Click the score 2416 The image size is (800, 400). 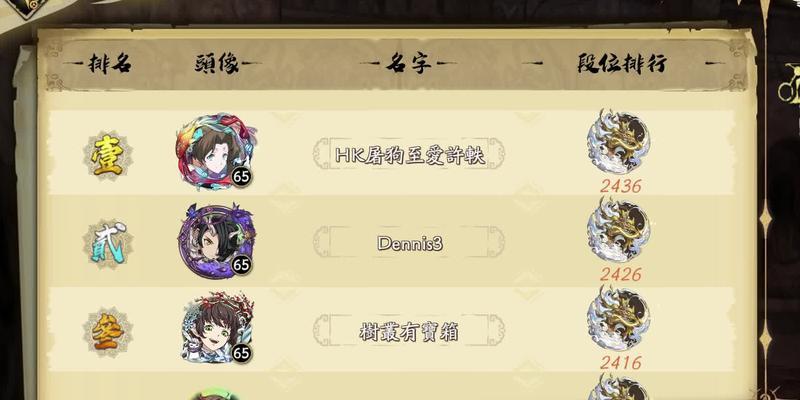(x=620, y=363)
